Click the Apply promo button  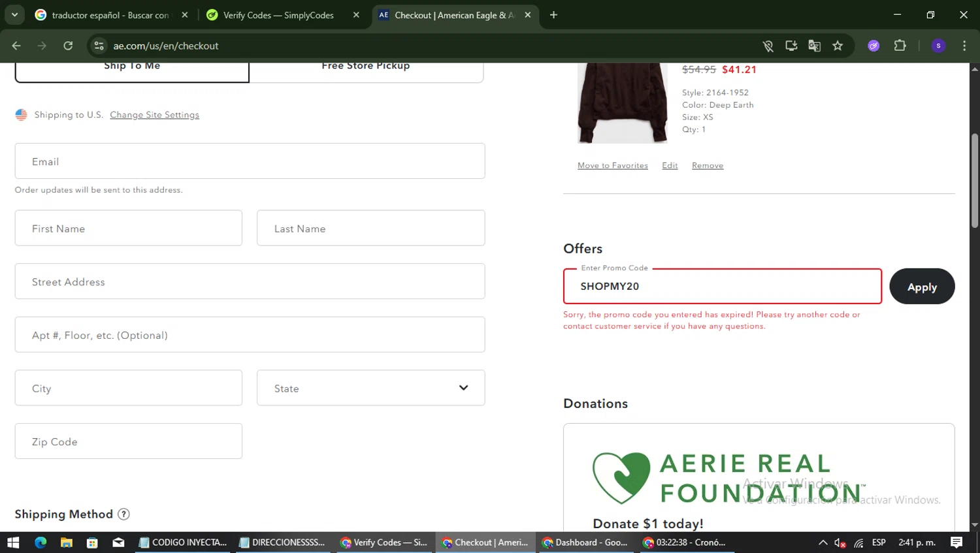pyautogui.click(x=922, y=287)
